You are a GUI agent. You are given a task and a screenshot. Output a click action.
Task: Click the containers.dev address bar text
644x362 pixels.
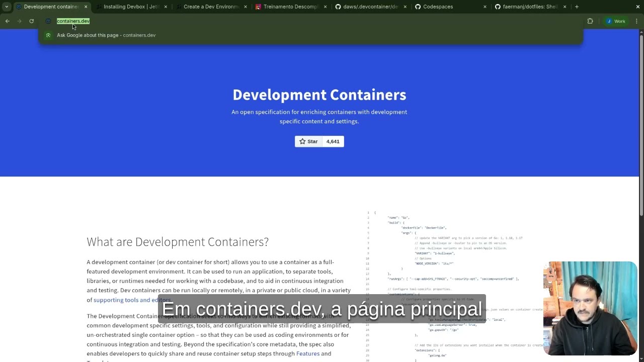(73, 21)
